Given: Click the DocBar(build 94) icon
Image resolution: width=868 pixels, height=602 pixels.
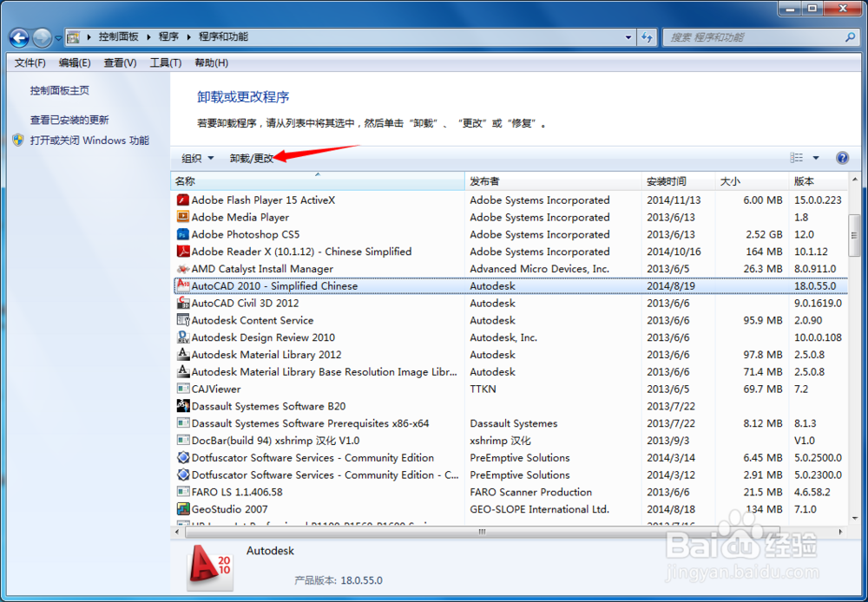Looking at the screenshot, I should [x=182, y=440].
